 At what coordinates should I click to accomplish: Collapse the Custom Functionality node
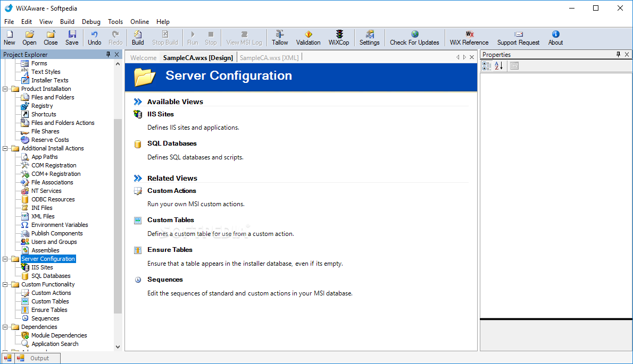(5, 284)
